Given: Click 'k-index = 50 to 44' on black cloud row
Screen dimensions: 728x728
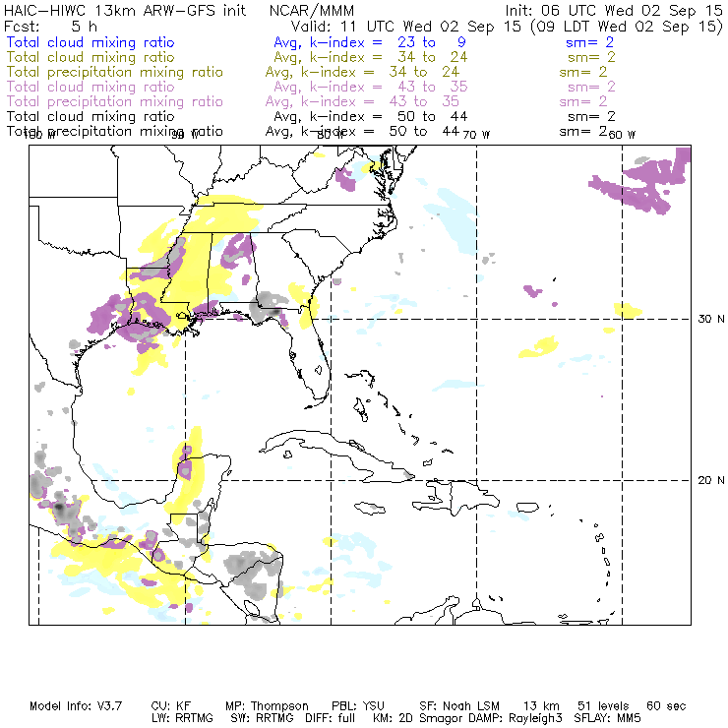Looking at the screenshot, I should click(x=389, y=116).
